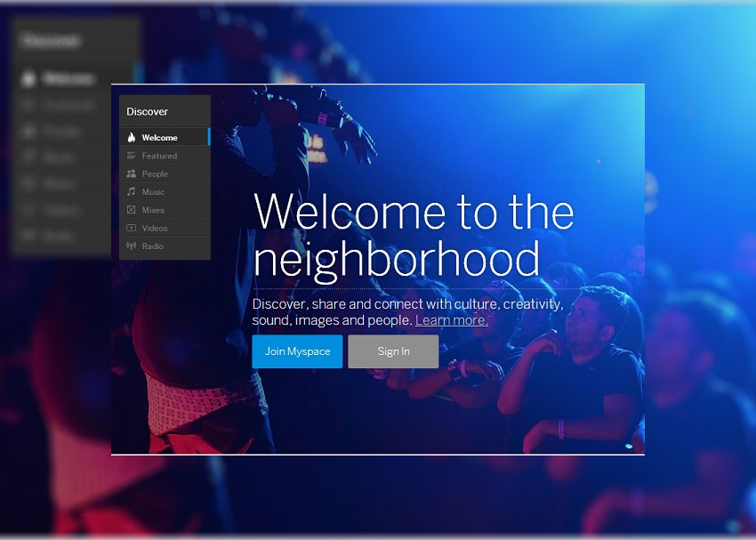Screen dimensions: 756x540
Task: Open the Music section
Action: (165, 191)
